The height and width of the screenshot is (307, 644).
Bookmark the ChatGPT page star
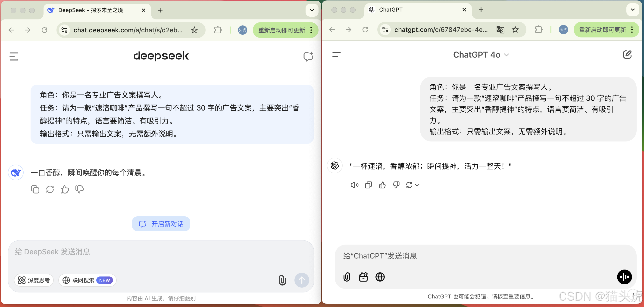point(515,30)
